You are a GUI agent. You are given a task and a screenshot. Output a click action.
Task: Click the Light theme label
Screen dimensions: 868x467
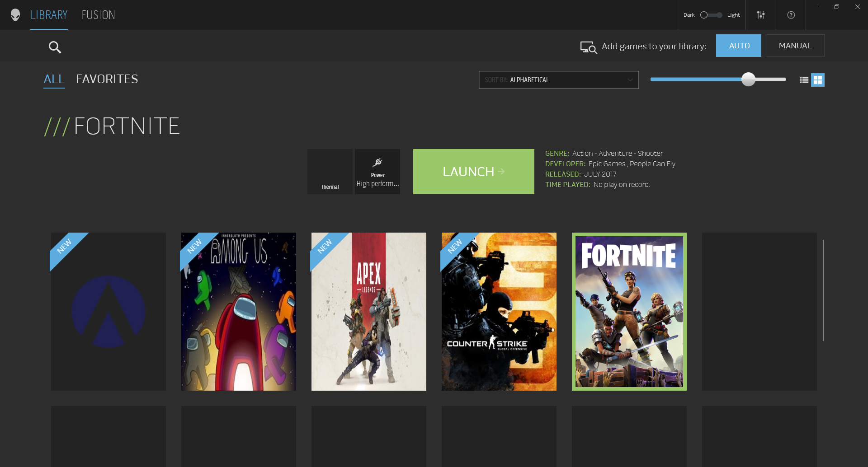[x=734, y=15]
